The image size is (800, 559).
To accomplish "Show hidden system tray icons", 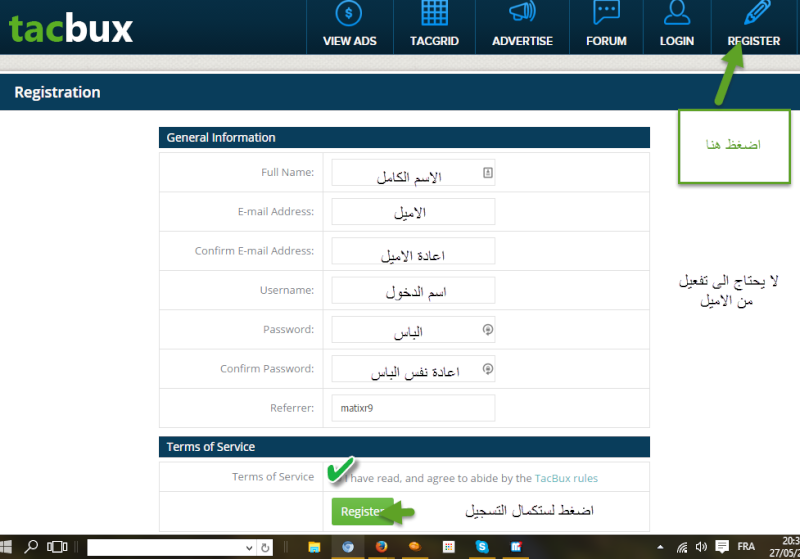I will coord(660,547).
